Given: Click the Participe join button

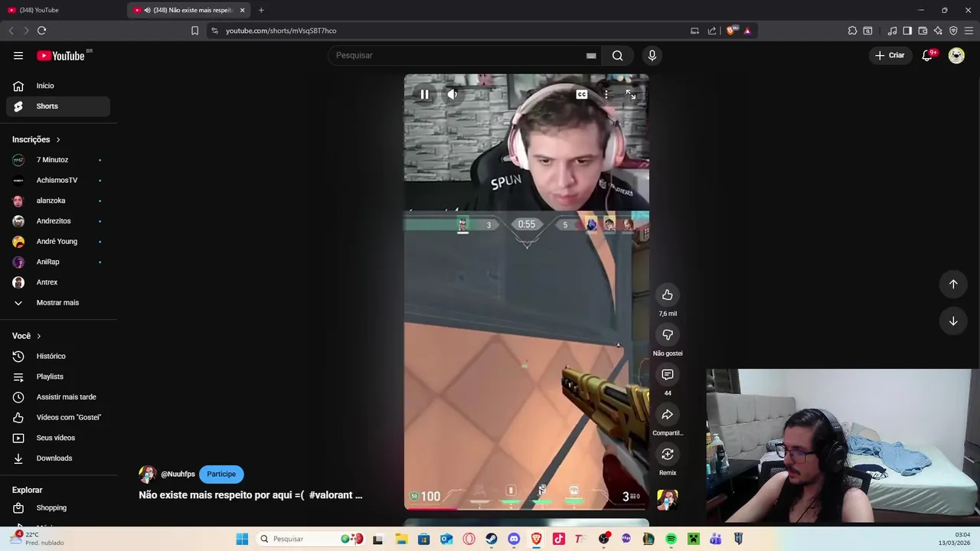Looking at the screenshot, I should [x=221, y=474].
